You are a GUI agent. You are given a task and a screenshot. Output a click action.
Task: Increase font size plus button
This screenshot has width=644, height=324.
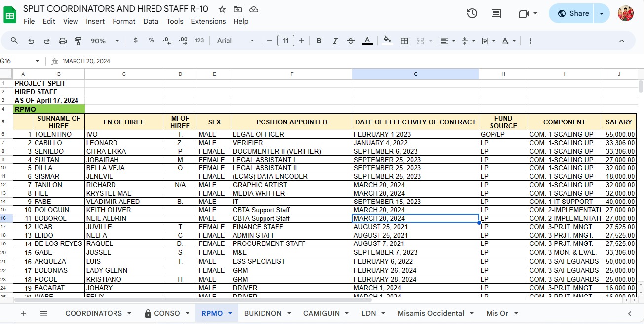pos(302,40)
